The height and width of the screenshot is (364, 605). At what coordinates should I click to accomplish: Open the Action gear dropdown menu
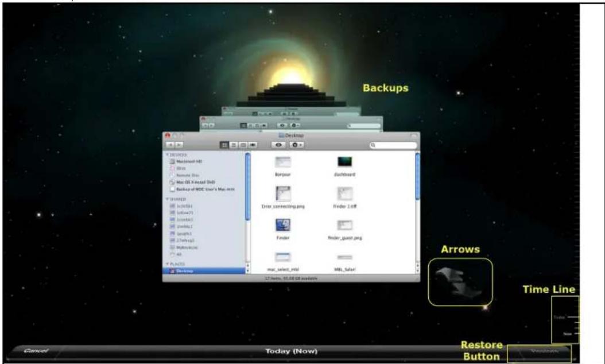tap(296, 145)
